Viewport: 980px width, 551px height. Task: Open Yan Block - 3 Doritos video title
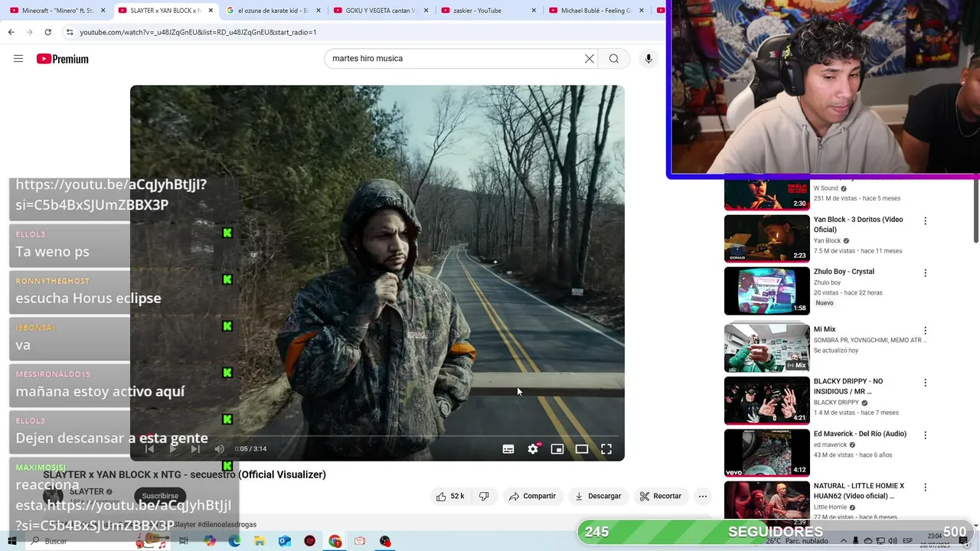[858, 224]
